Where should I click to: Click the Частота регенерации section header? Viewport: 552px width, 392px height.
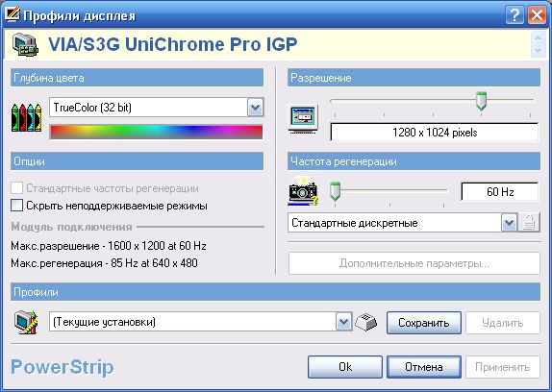[414, 161]
